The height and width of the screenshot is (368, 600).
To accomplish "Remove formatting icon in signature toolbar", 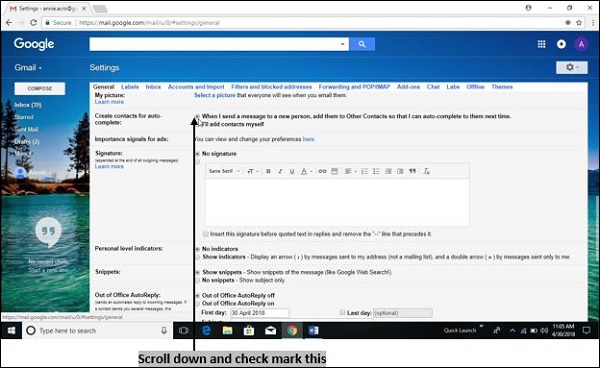I will click(x=426, y=171).
